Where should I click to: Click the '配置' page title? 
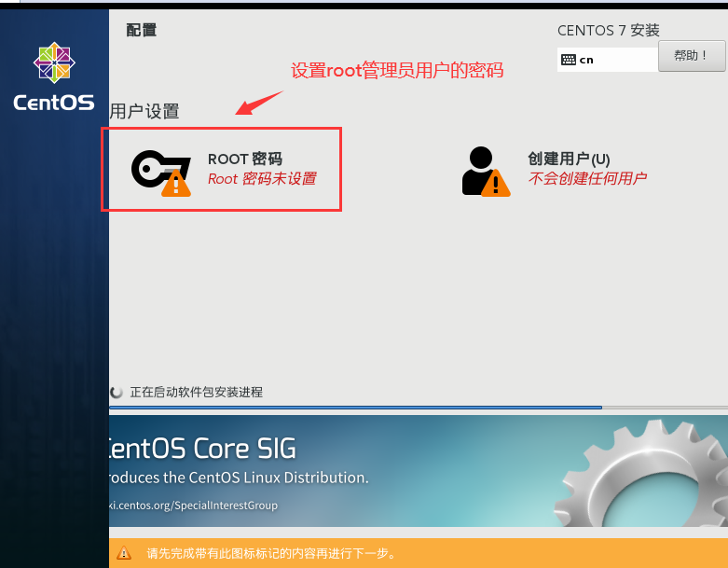click(141, 30)
